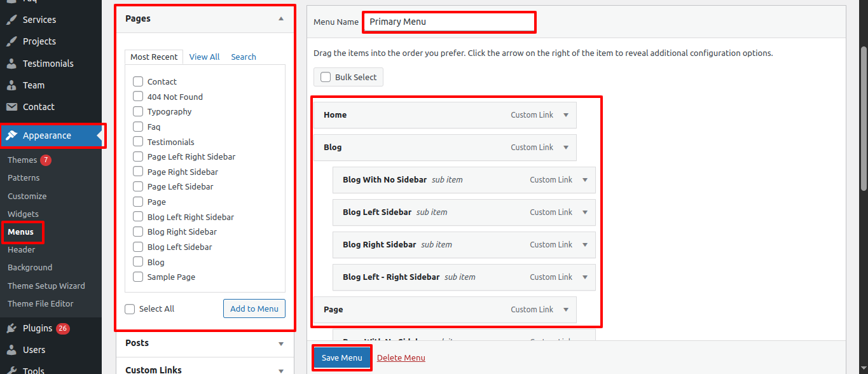
Task: Check the 404 Not Found page checkbox
Action: coord(138,97)
